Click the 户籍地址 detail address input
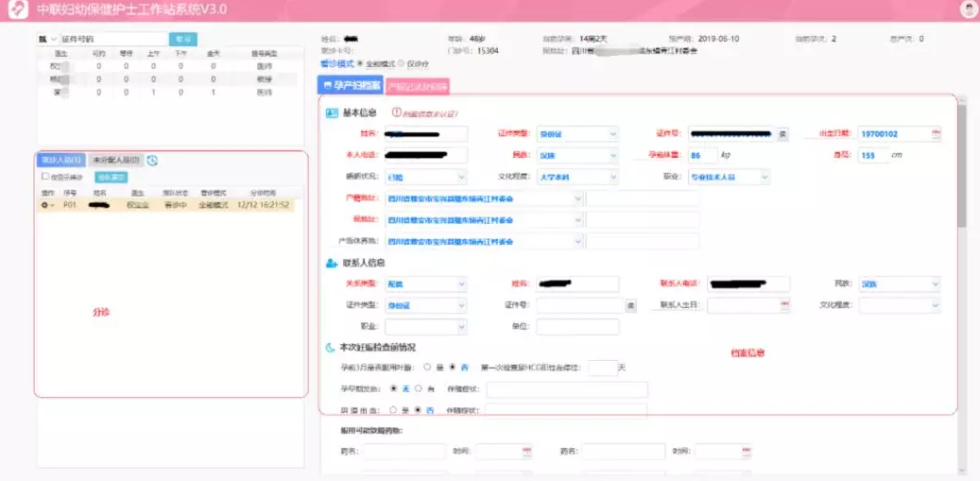This screenshot has height=481, width=980. click(x=643, y=198)
